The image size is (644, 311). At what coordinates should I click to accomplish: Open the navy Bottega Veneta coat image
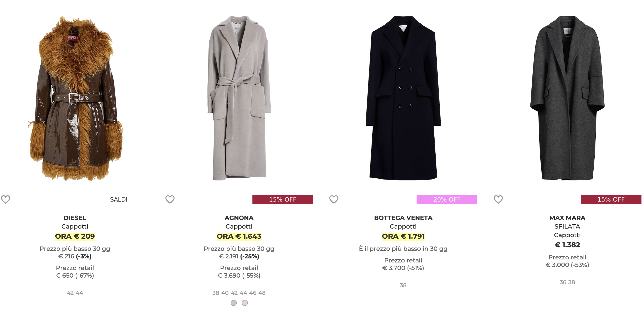pos(403,98)
